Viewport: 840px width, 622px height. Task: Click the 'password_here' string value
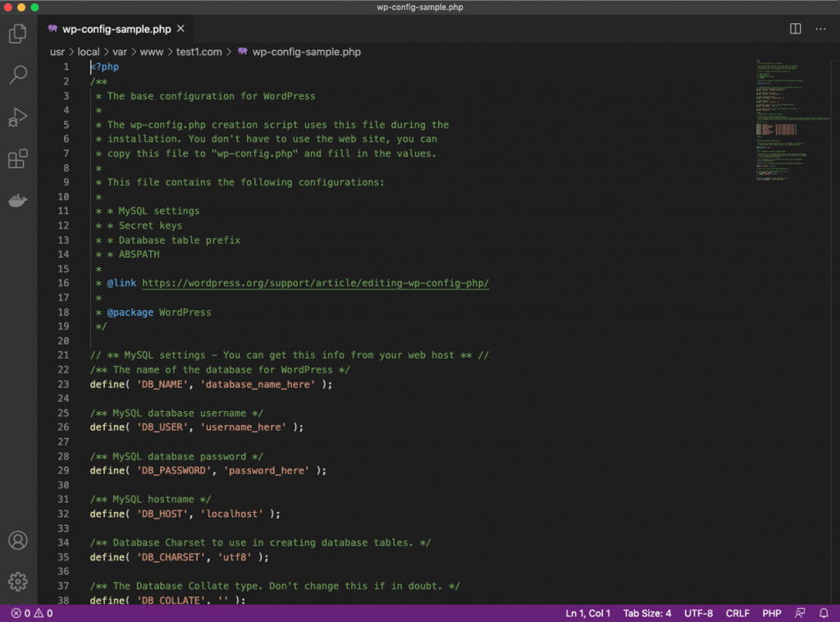pos(267,470)
